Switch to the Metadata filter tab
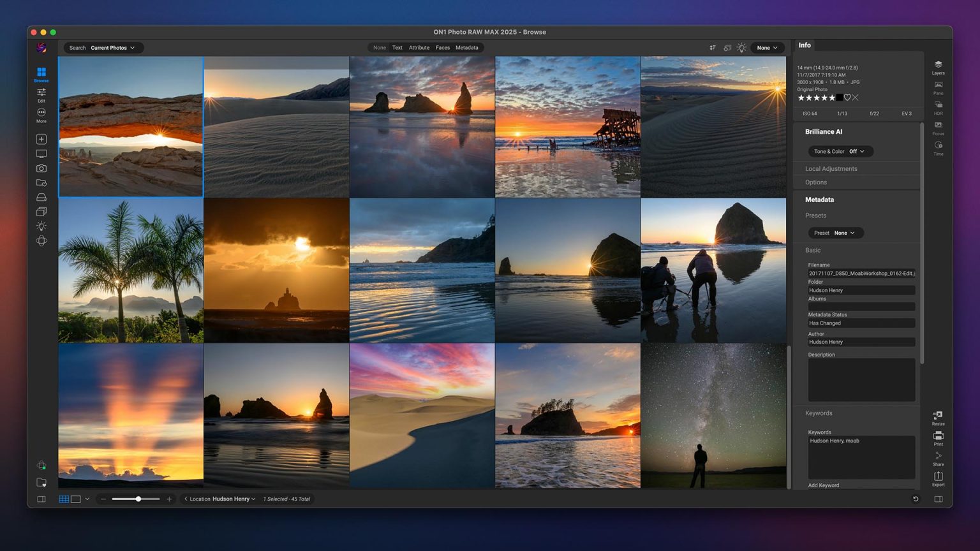The width and height of the screenshot is (980, 551). (466, 47)
